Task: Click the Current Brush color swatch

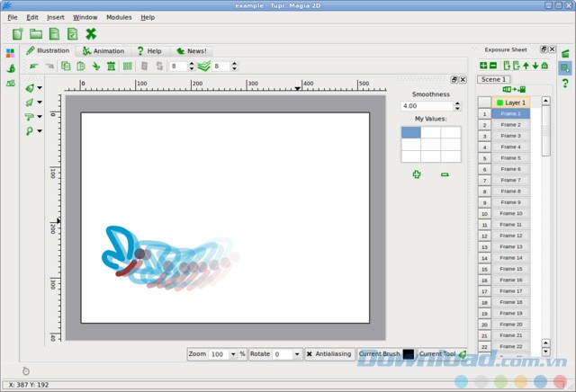Action: (x=409, y=354)
